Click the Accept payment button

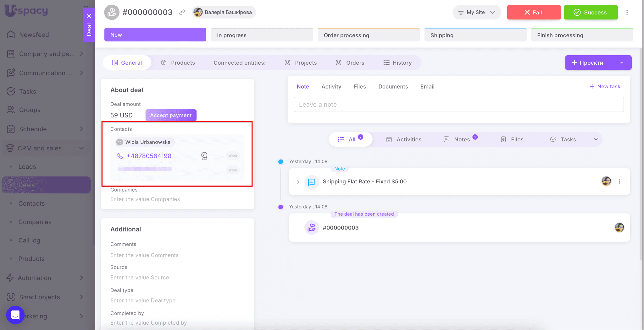[x=171, y=115]
